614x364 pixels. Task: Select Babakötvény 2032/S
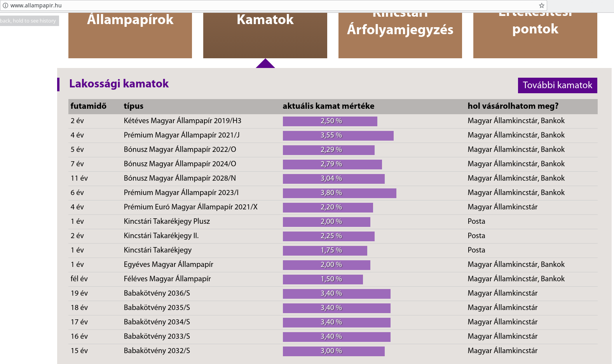pyautogui.click(x=157, y=351)
